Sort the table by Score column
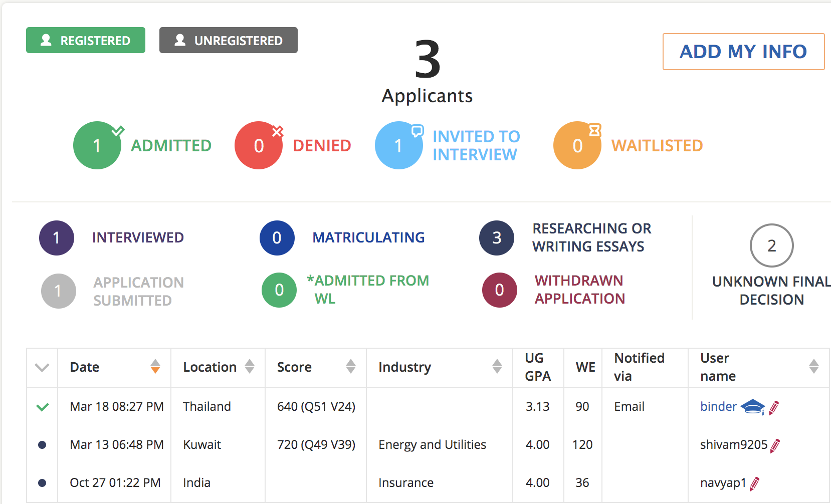This screenshot has height=504, width=831. coord(351,367)
